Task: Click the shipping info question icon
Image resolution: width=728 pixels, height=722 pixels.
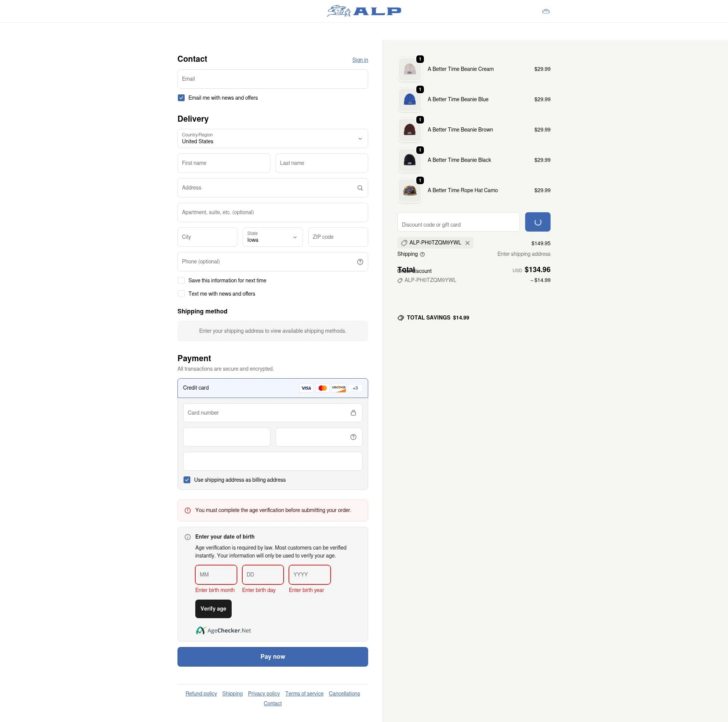Action: [422, 254]
